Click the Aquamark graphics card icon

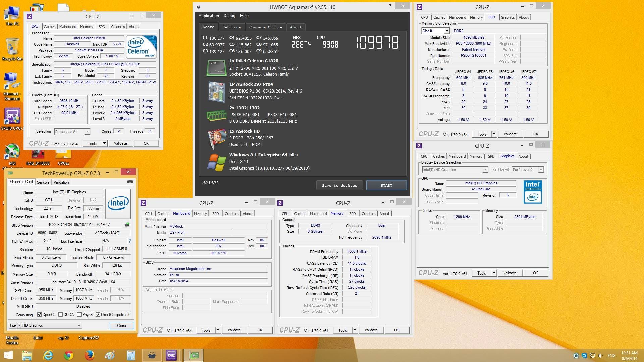tap(217, 139)
